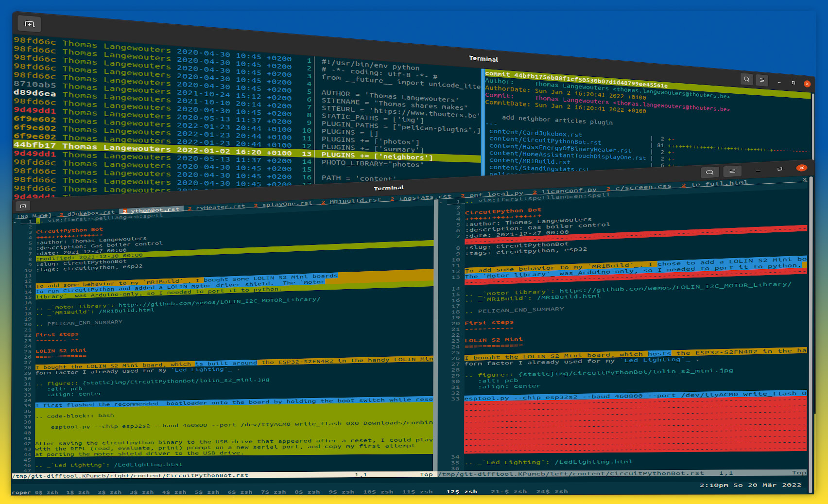Open a new tab in back Terminal window
Screen dimensions: 828x504
(29, 24)
